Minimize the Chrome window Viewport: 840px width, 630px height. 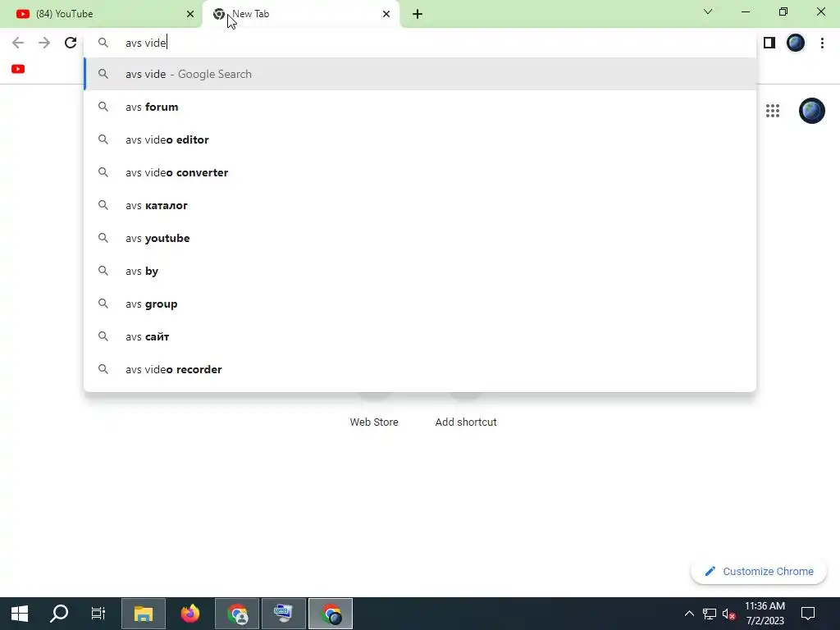pyautogui.click(x=746, y=11)
